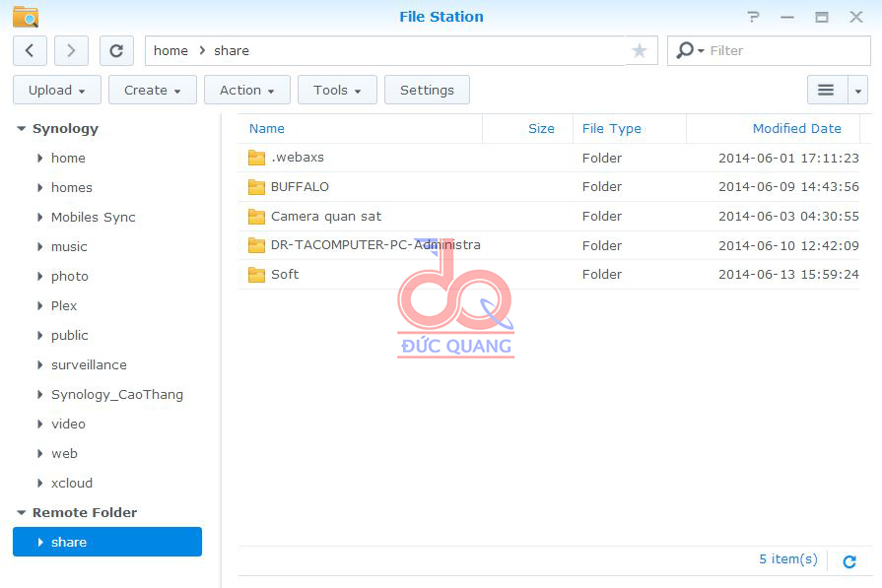Viewport: 882px width, 588px height.
Task: Sort files by Modified Date column
Action: click(796, 128)
